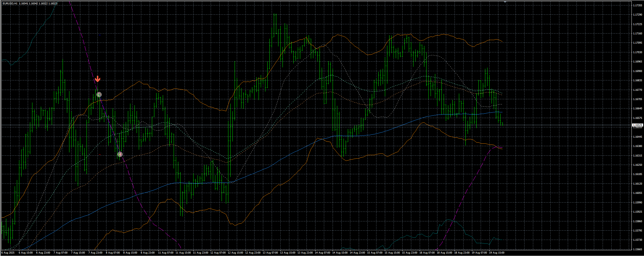Click the chart shift triangle at top
The width and height of the screenshot is (644, 256).
(x=505, y=2)
